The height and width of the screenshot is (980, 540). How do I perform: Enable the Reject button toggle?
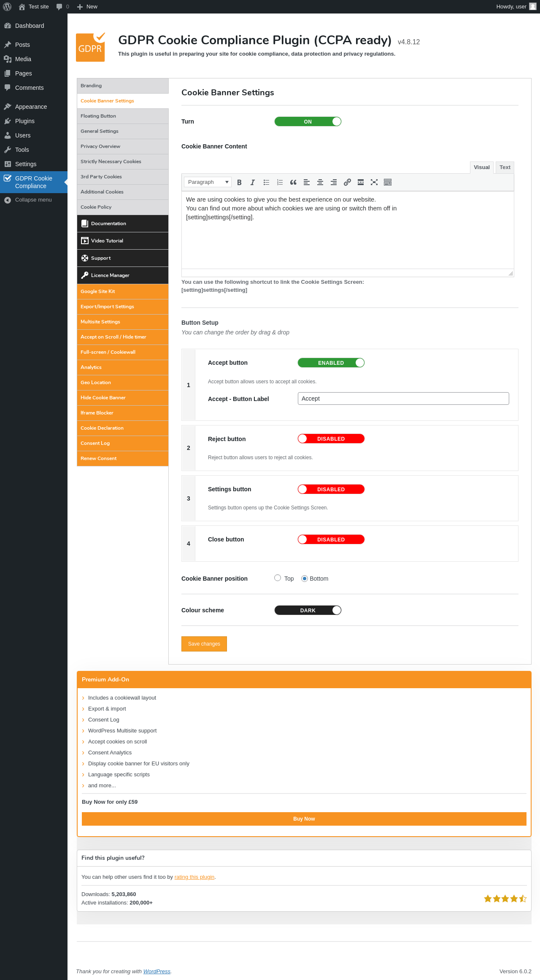[331, 439]
